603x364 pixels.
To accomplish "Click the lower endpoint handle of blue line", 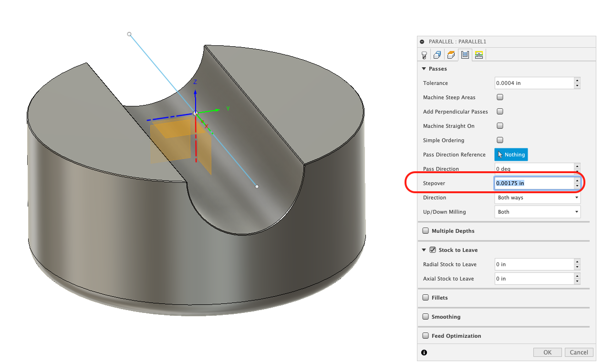I will click(257, 187).
